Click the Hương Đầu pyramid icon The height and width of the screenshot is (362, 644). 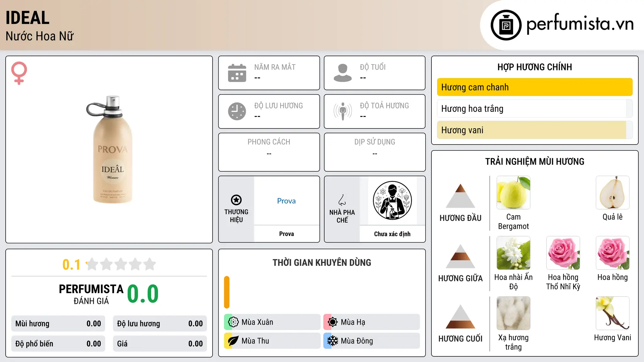(x=460, y=196)
